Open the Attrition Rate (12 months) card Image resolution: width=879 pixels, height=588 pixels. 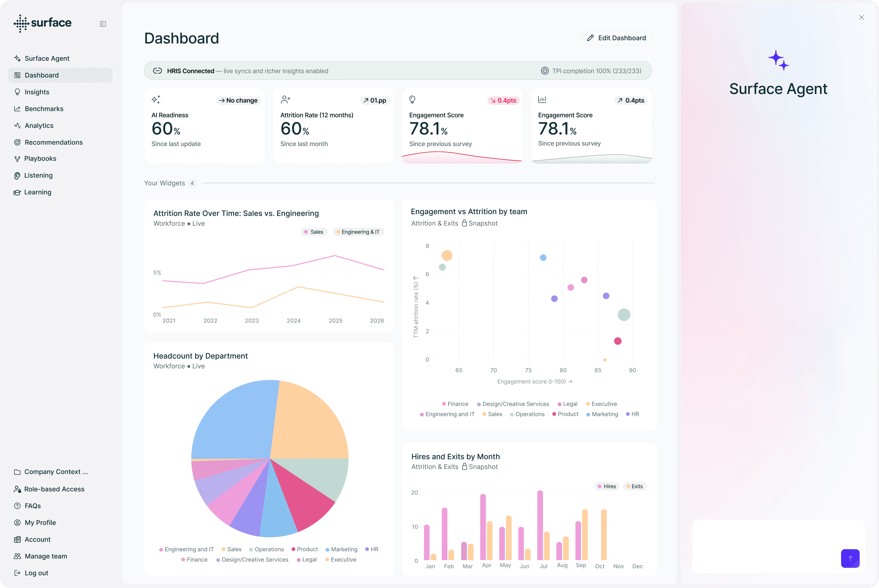point(333,126)
